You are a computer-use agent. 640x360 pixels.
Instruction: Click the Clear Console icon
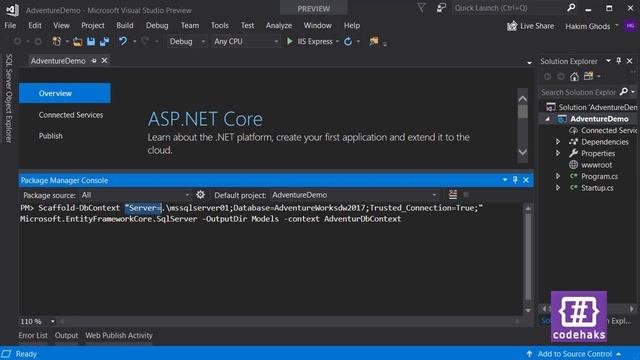pyautogui.click(x=453, y=195)
